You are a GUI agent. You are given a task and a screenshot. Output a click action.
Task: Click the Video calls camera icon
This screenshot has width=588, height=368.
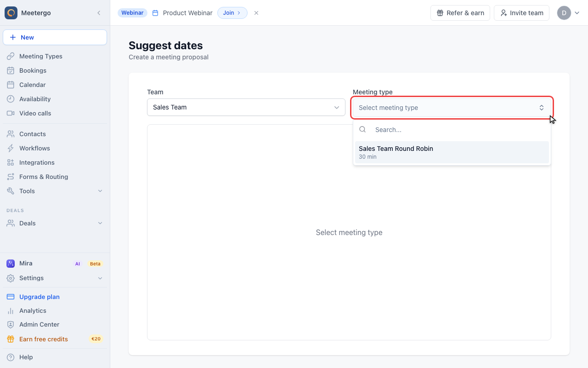point(11,113)
